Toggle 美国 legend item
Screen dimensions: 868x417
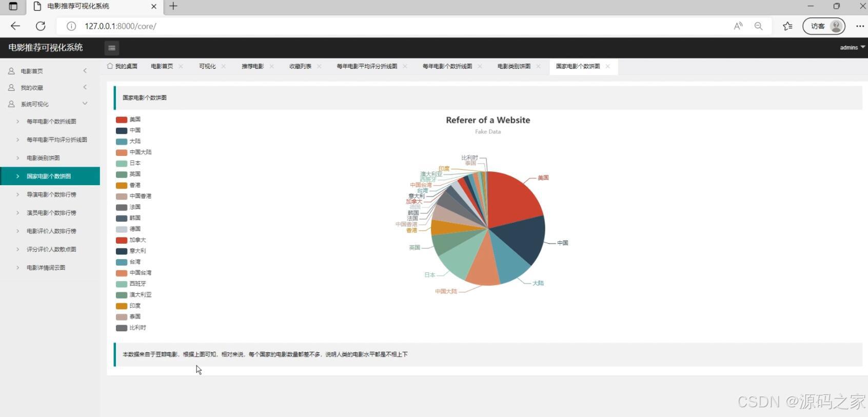128,120
